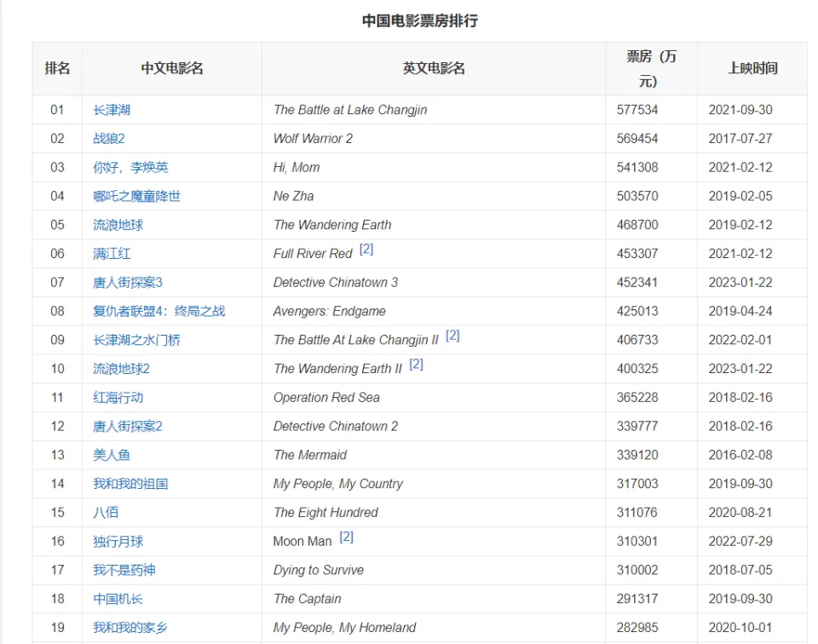
Task: Select the text The Captain
Action: pos(308,599)
